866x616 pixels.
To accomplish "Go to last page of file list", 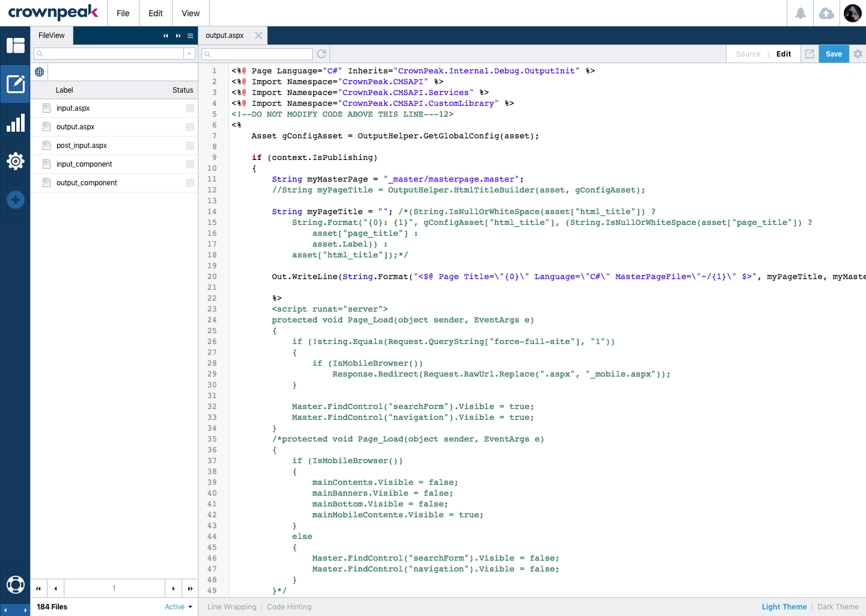I will pyautogui.click(x=190, y=588).
